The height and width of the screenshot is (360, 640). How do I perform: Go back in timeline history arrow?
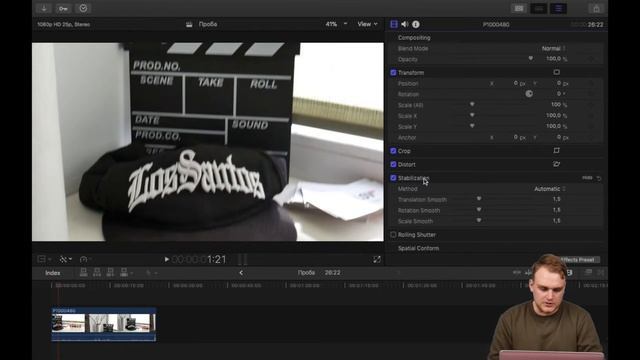pyautogui.click(x=241, y=273)
